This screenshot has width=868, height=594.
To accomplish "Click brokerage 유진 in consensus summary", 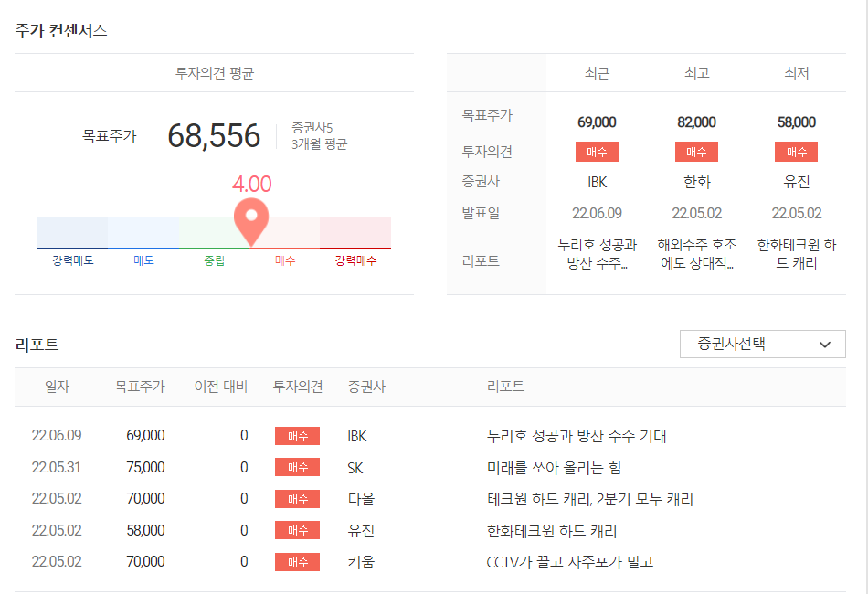I will point(796,182).
